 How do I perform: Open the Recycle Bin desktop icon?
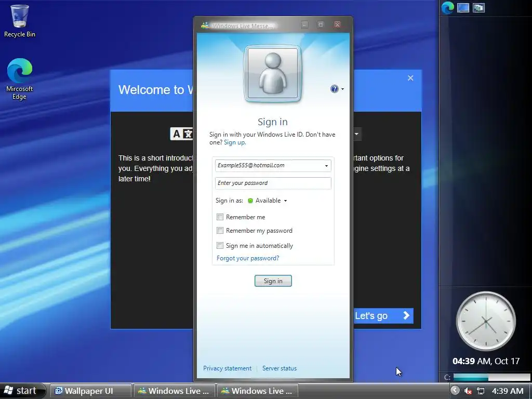click(x=20, y=21)
